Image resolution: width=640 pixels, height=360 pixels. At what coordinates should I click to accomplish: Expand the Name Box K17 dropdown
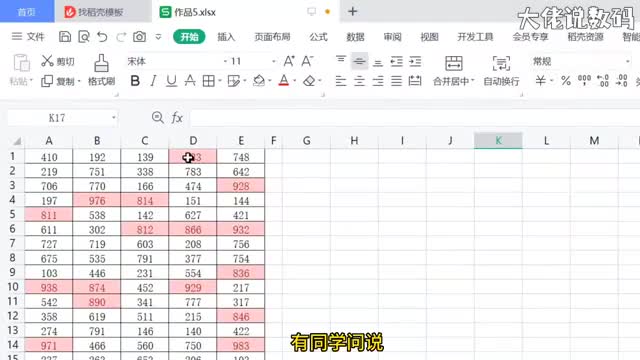pos(113,118)
